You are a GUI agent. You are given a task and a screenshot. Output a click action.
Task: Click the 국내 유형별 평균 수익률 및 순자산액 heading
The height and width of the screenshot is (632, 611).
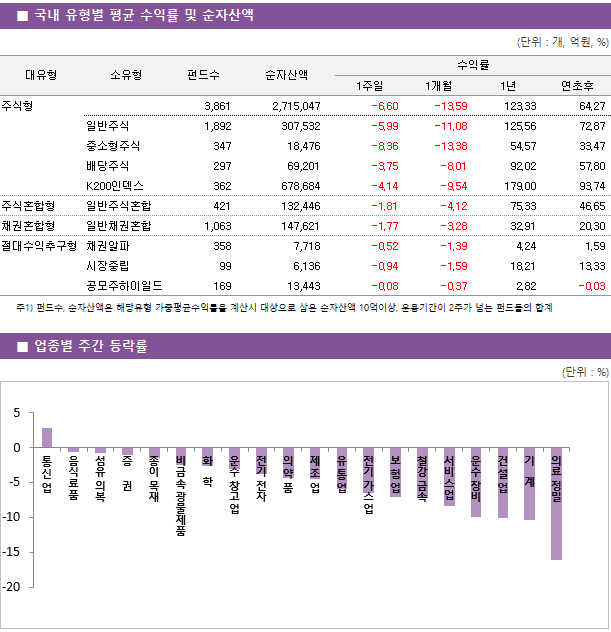(144, 15)
